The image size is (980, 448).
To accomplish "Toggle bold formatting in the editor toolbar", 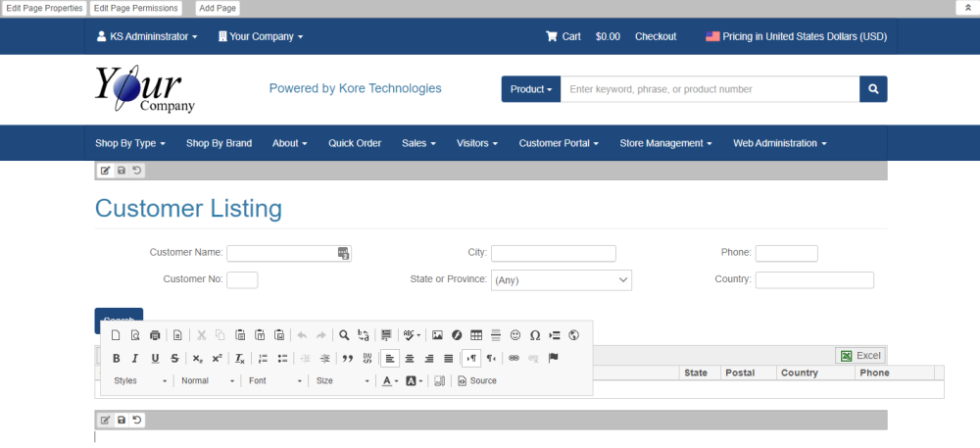I will pyautogui.click(x=117, y=359).
